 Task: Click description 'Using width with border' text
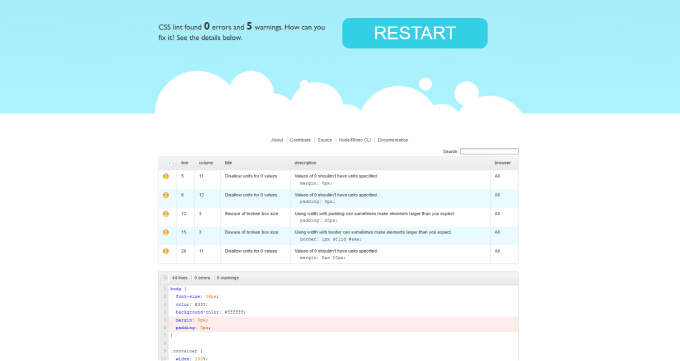[373, 232]
